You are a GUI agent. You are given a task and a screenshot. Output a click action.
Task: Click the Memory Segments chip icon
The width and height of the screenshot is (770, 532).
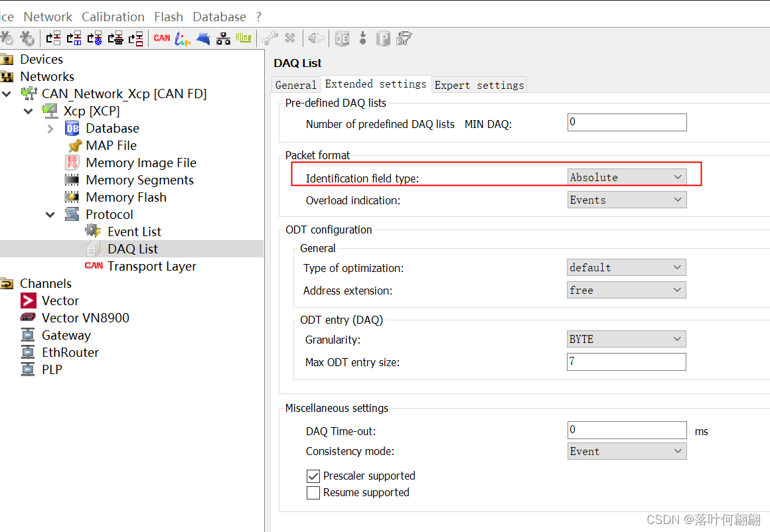(x=72, y=180)
